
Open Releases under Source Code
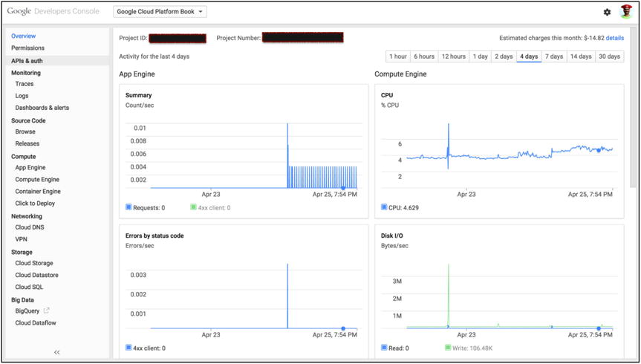tap(27, 143)
